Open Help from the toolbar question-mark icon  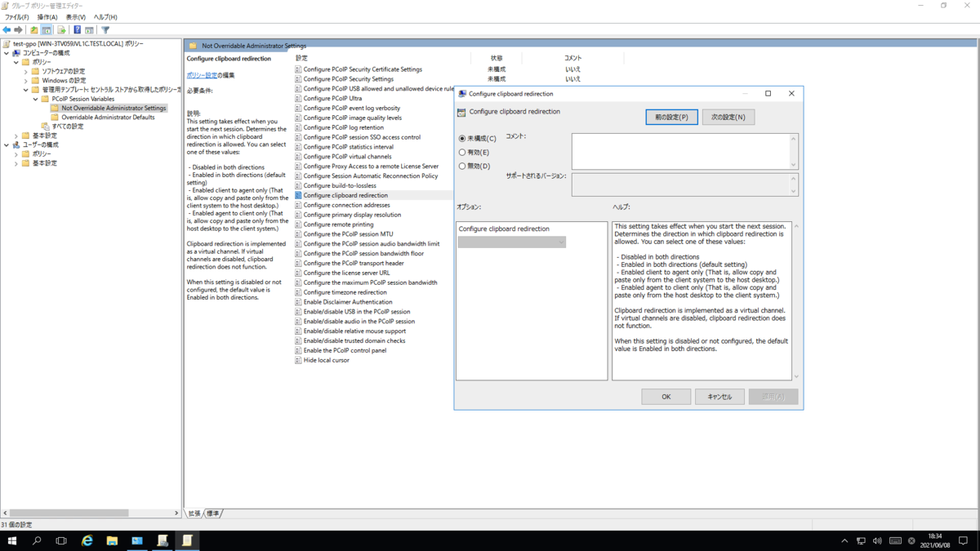[x=77, y=30]
